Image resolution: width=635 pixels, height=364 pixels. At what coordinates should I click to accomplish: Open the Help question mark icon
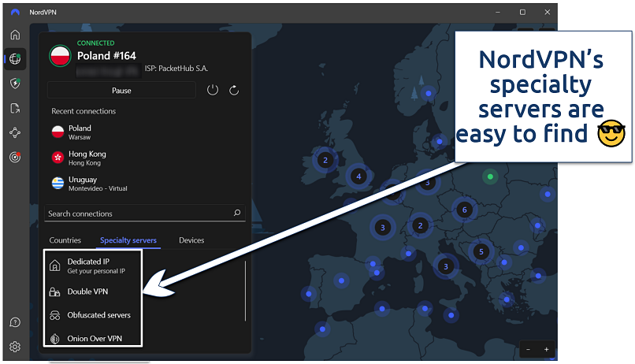[15, 322]
